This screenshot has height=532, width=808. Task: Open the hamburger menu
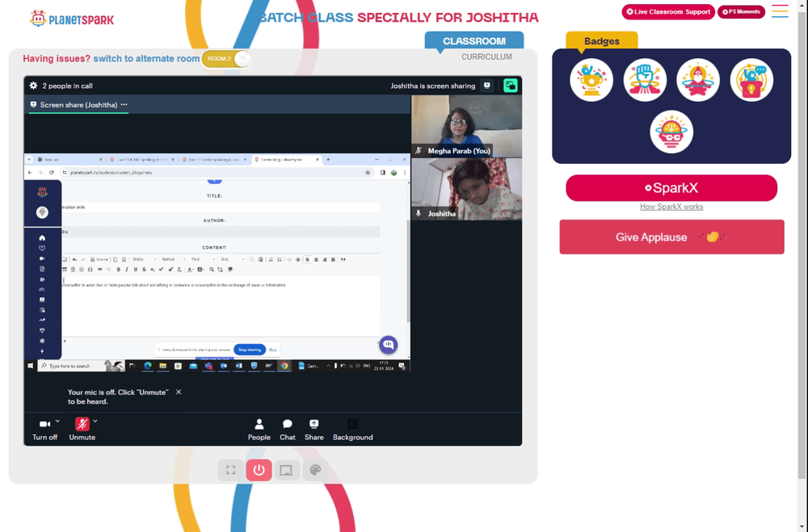pos(780,11)
